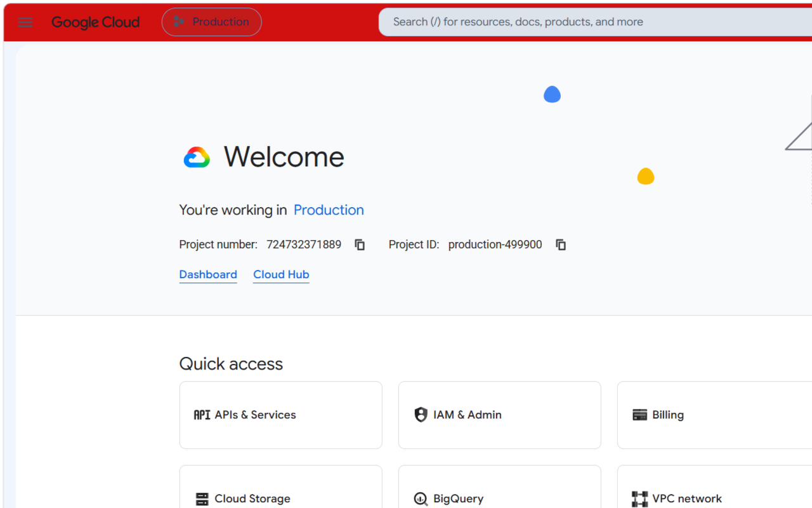Image resolution: width=812 pixels, height=508 pixels.
Task: Click the Quick access heading
Action: tap(231, 364)
